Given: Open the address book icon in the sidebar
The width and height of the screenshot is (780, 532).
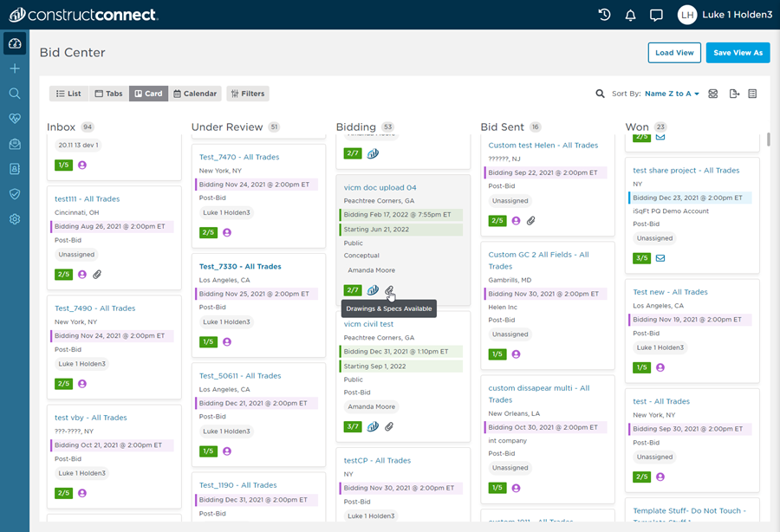Looking at the screenshot, I should [15, 169].
